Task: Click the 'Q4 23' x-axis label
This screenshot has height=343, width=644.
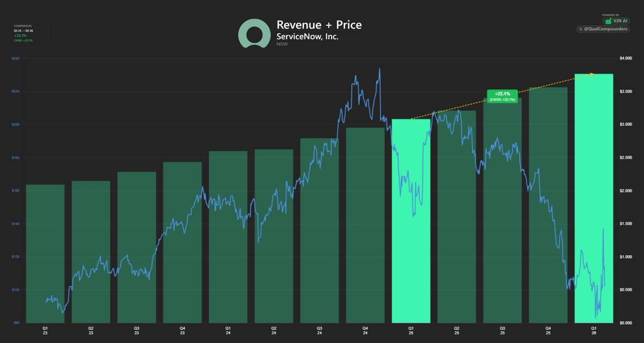Action: click(x=182, y=330)
